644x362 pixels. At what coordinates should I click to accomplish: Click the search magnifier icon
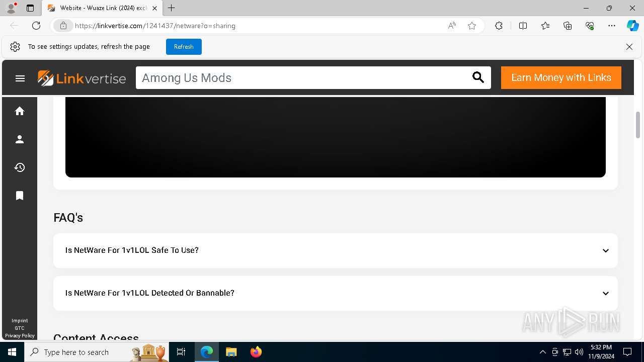478,77
